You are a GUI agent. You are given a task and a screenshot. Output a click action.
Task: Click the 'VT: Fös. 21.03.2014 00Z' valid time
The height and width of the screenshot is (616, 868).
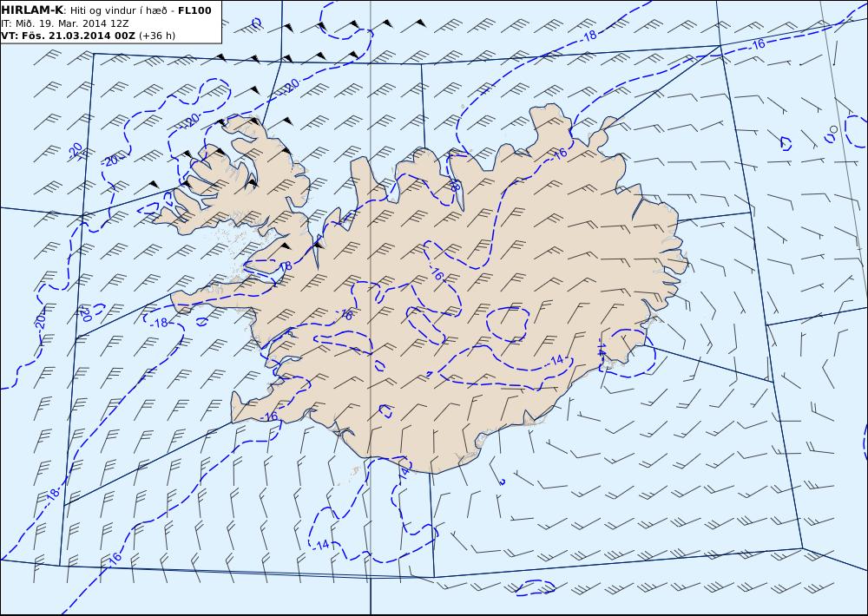tap(69, 36)
